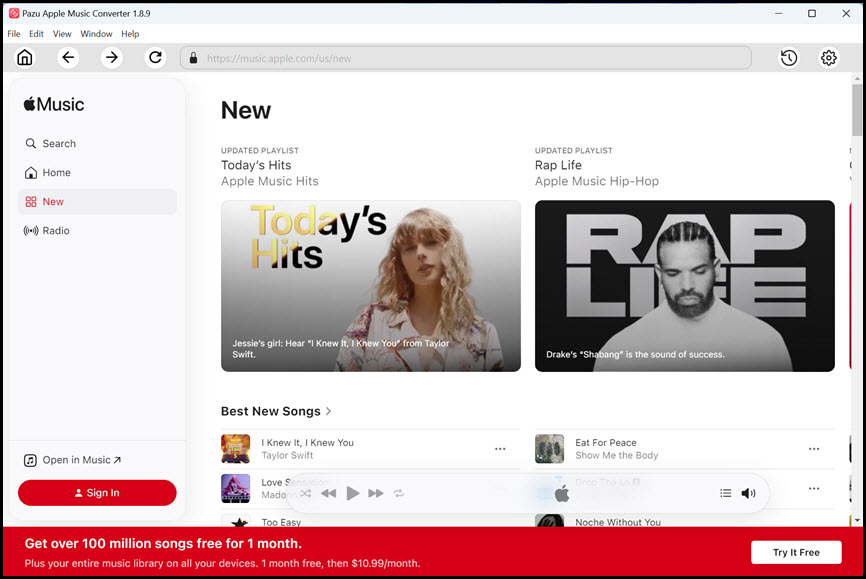Click the URL address bar field
Screen dimensions: 866x579
click(x=466, y=58)
